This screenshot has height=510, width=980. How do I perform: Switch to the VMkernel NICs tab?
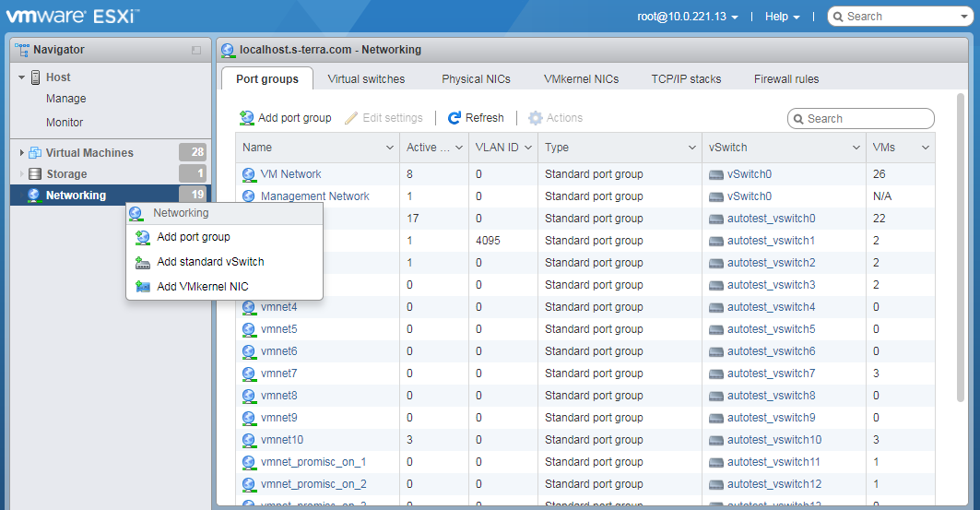coord(581,79)
